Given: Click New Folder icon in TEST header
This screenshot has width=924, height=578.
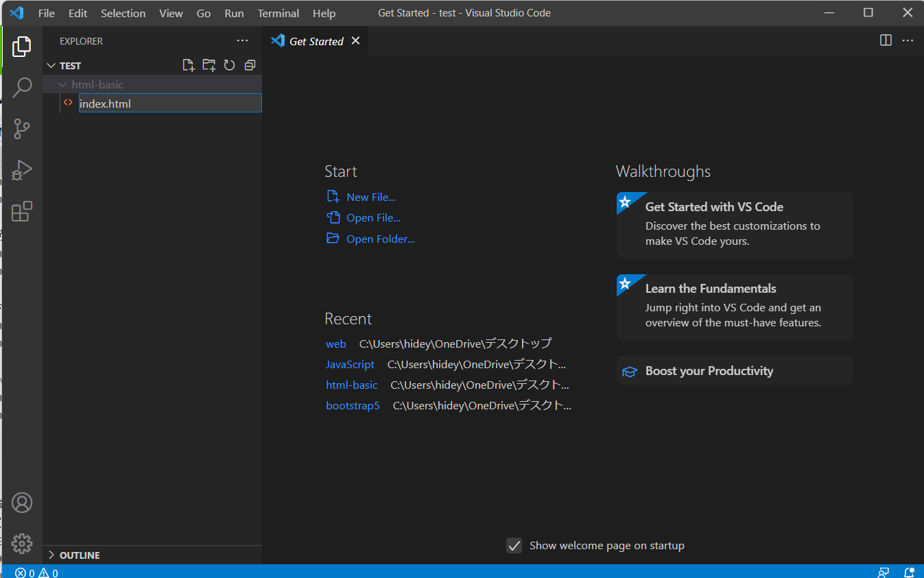Looking at the screenshot, I should (209, 65).
